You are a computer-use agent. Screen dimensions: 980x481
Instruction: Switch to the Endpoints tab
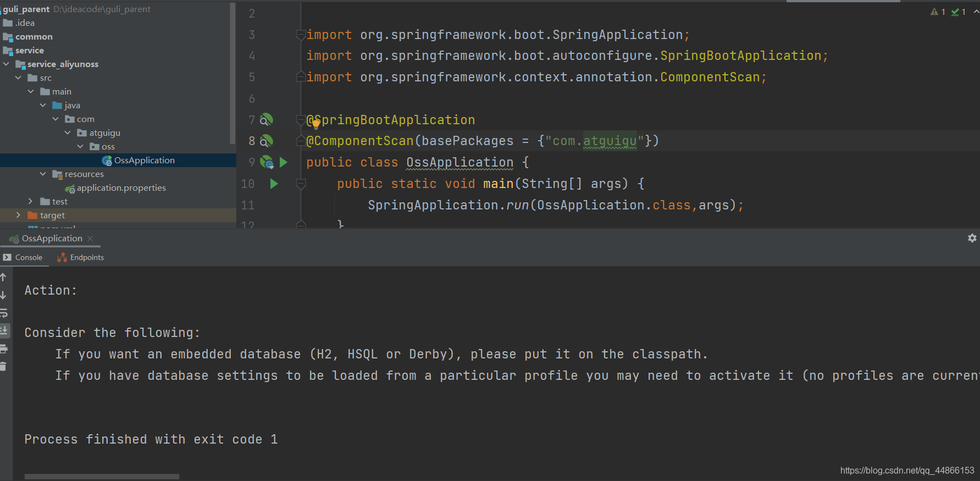[80, 257]
